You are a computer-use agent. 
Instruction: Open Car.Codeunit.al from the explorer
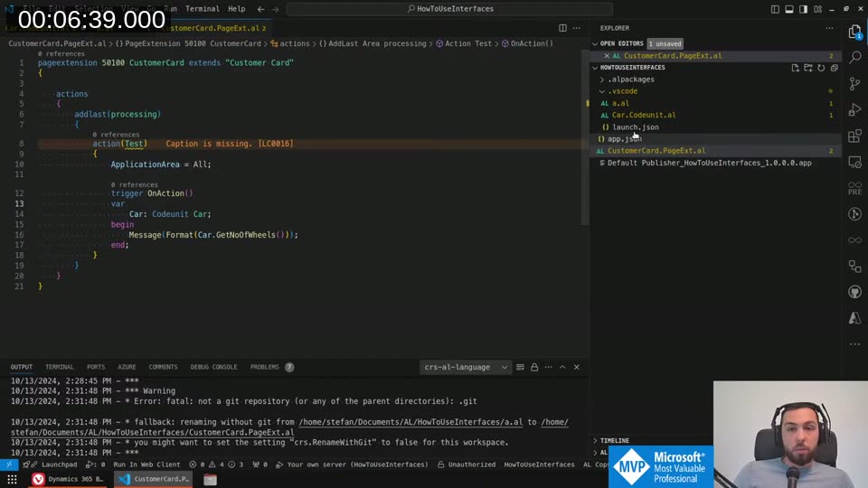pyautogui.click(x=644, y=115)
